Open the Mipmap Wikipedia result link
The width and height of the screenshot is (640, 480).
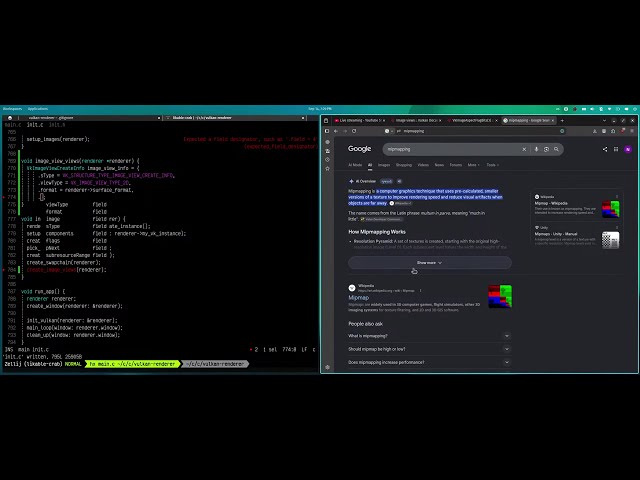tap(358, 298)
